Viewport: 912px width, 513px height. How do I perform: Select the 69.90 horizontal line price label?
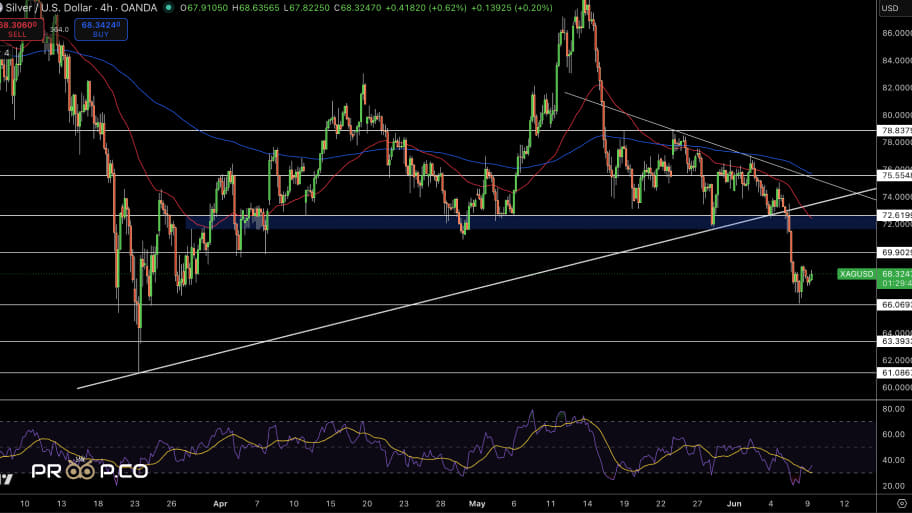coord(895,252)
